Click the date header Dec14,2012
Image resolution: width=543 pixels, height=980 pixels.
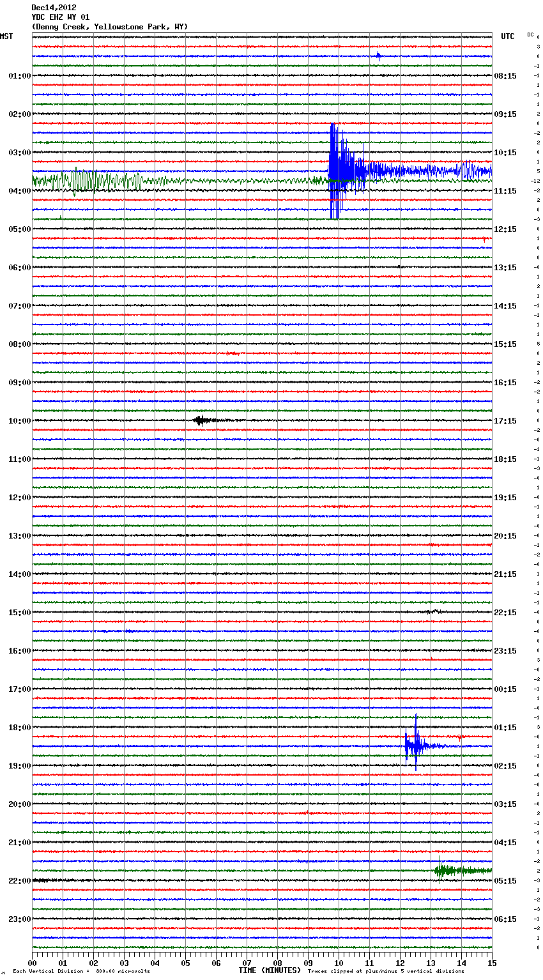point(54,8)
